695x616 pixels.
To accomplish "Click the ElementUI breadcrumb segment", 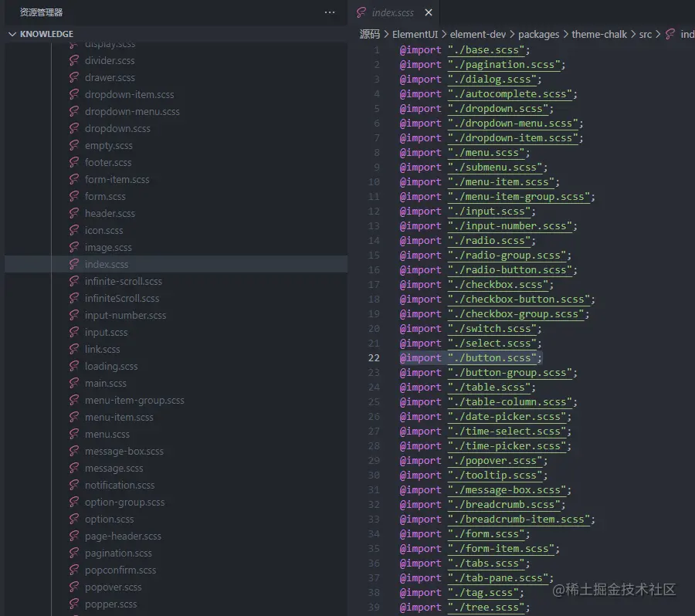I will (415, 34).
